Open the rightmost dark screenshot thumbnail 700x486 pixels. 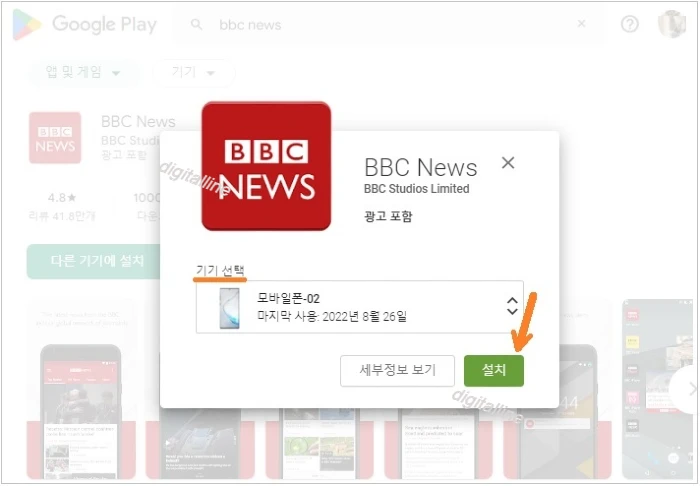click(x=658, y=388)
